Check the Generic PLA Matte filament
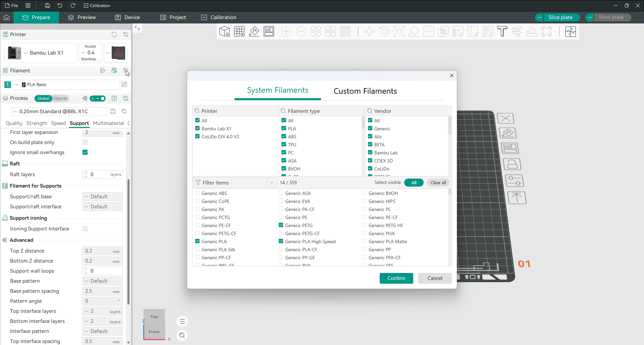Image resolution: width=644 pixels, height=345 pixels. tap(364, 241)
